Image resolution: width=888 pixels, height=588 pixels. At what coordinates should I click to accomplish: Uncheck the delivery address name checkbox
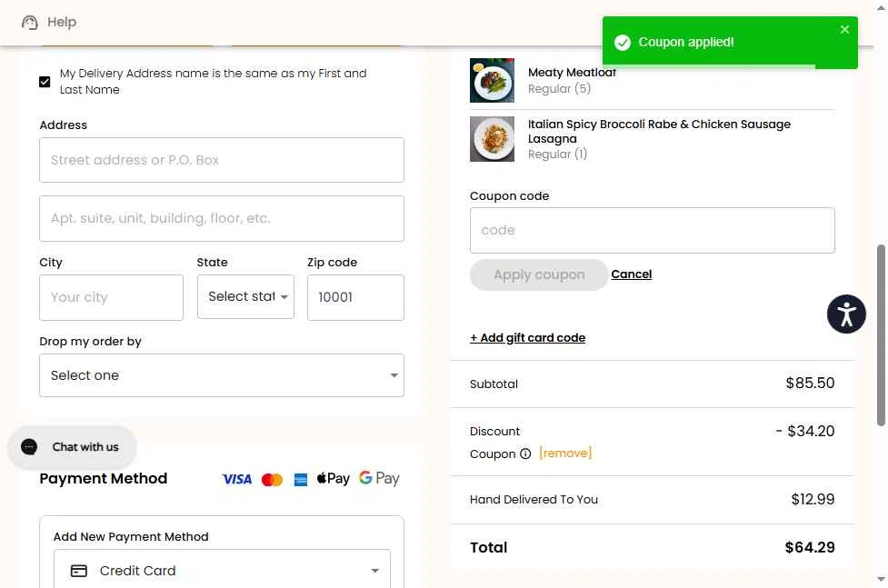(x=45, y=82)
